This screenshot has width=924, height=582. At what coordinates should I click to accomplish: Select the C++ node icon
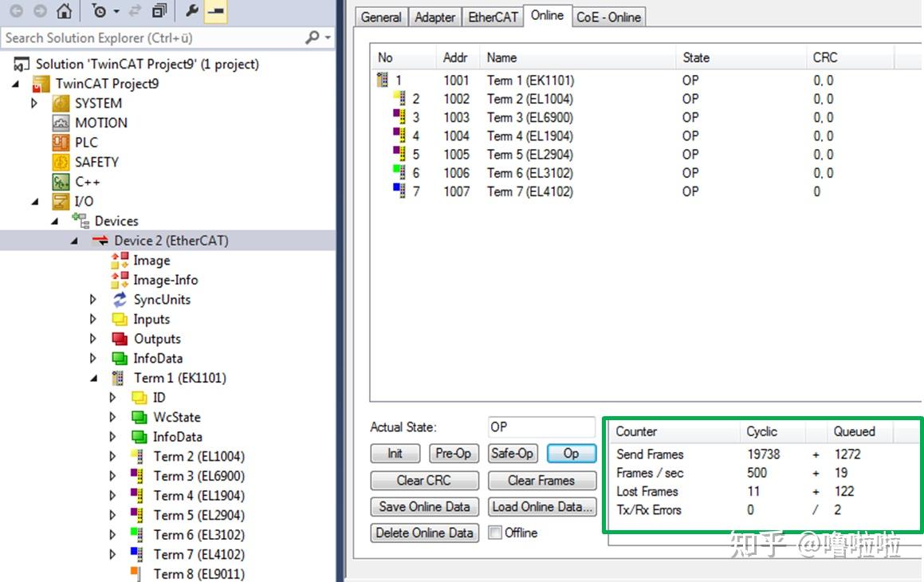click(61, 182)
